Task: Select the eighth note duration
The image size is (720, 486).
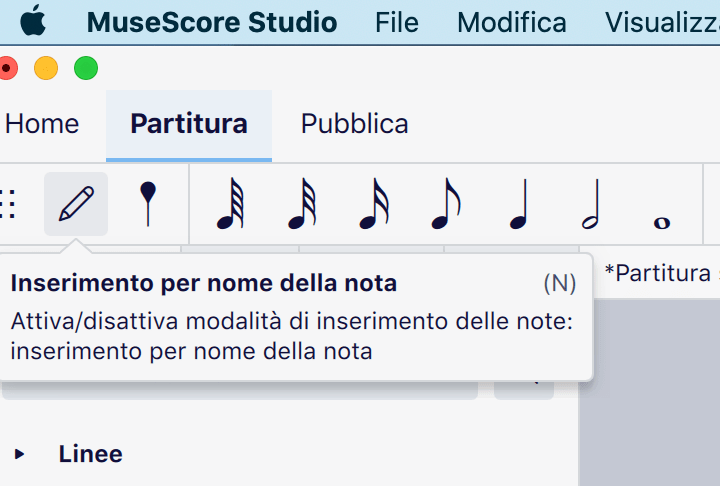Action: point(445,204)
